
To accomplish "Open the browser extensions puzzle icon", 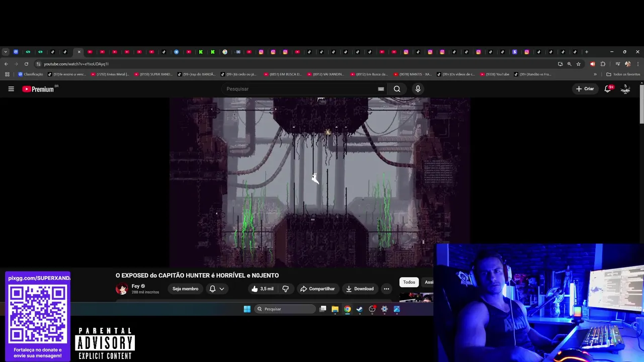I will click(603, 64).
